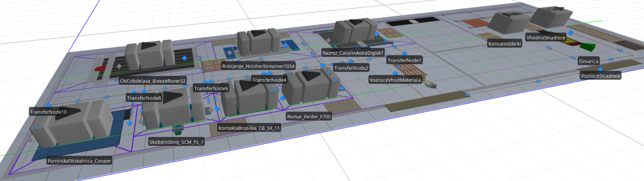This screenshot has width=644, height=181.
Task: Select the TransferNode10 label
Action: point(48,112)
